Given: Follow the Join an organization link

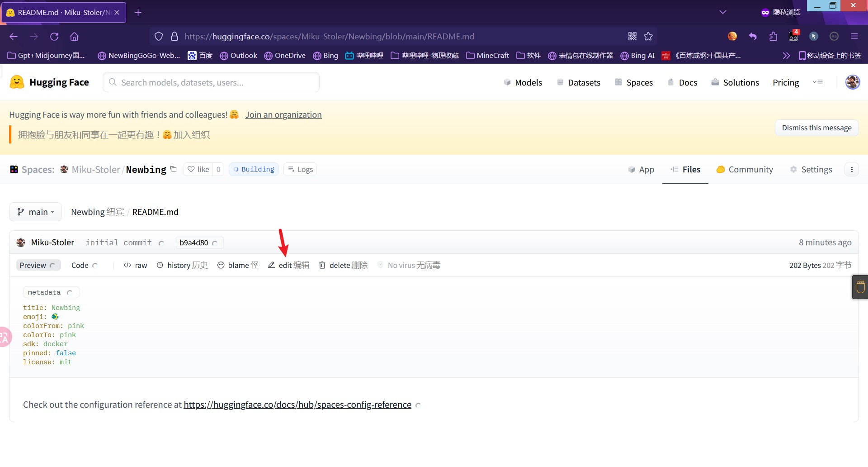Looking at the screenshot, I should point(283,115).
